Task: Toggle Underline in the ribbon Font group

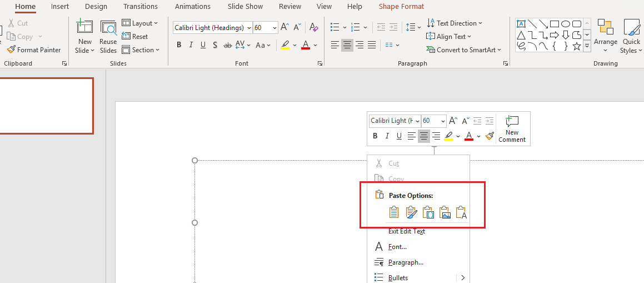Action: [x=203, y=45]
